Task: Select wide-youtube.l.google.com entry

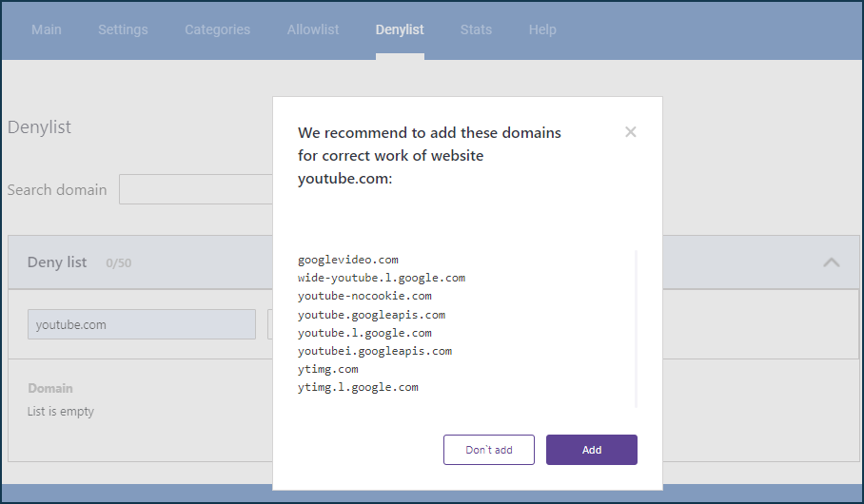Action: [382, 278]
